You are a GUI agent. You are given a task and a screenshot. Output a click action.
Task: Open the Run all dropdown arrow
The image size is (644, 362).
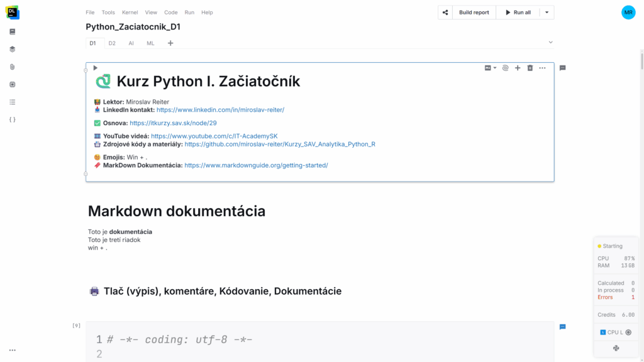(547, 13)
